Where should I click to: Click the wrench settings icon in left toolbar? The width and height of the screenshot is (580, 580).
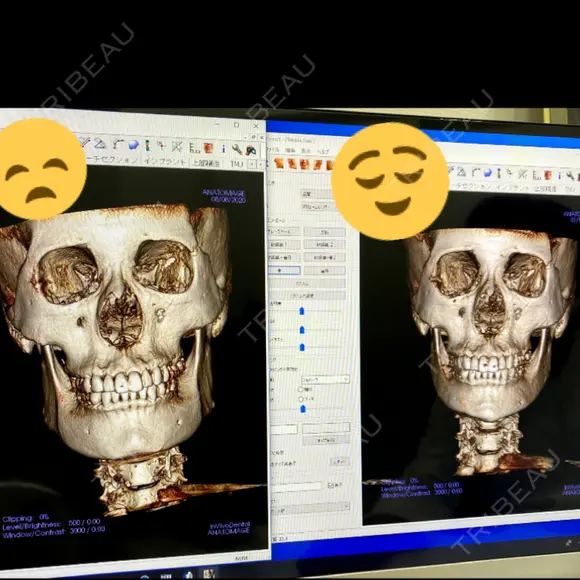(237, 149)
